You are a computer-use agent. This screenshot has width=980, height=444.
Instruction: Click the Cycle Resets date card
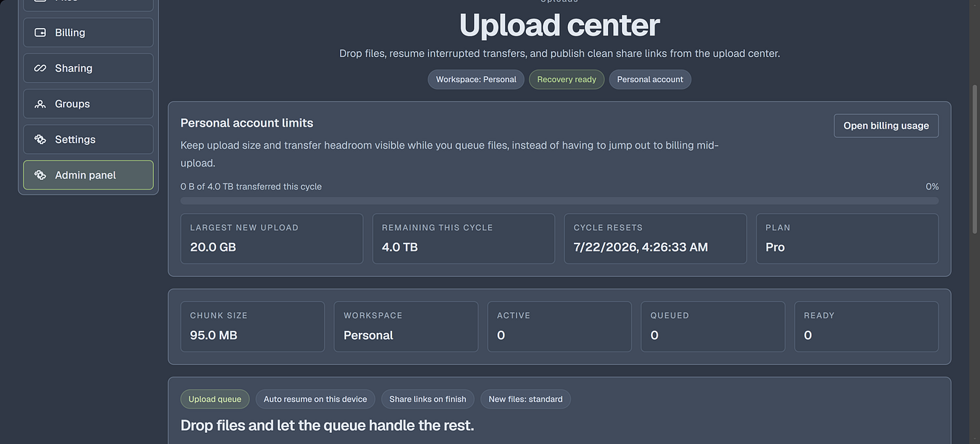(655, 238)
